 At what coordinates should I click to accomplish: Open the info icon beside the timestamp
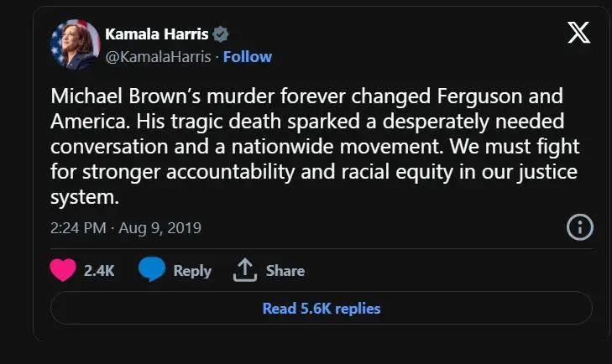pos(580,227)
